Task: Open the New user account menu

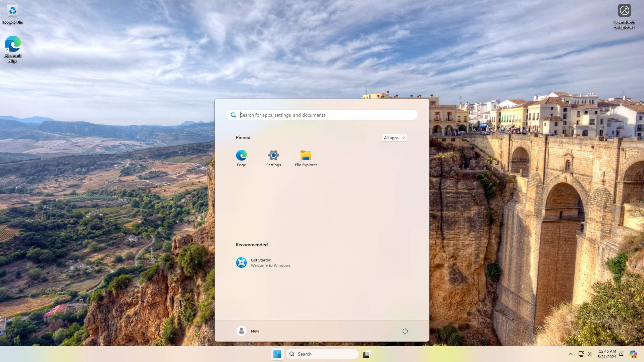Action: [248, 331]
